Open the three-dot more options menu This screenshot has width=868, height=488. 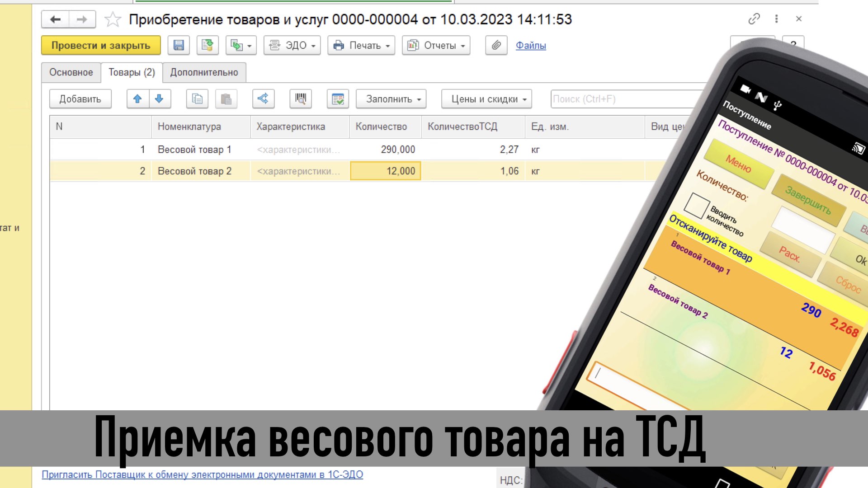coord(776,19)
